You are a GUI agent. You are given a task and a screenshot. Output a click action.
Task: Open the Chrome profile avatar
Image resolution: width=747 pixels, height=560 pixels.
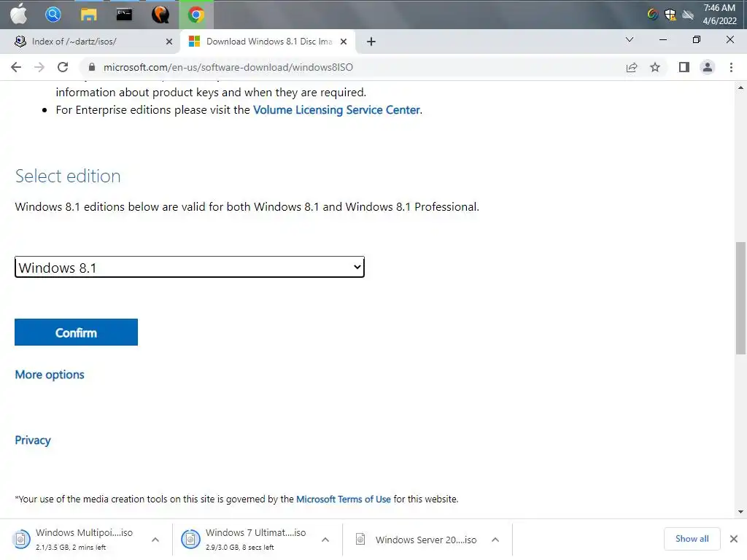(x=708, y=67)
